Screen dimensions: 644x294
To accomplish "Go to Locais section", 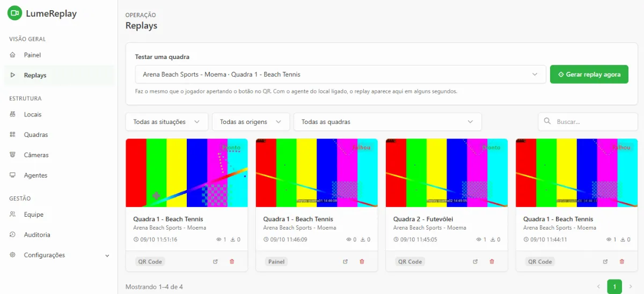I will pyautogui.click(x=58, y=115).
